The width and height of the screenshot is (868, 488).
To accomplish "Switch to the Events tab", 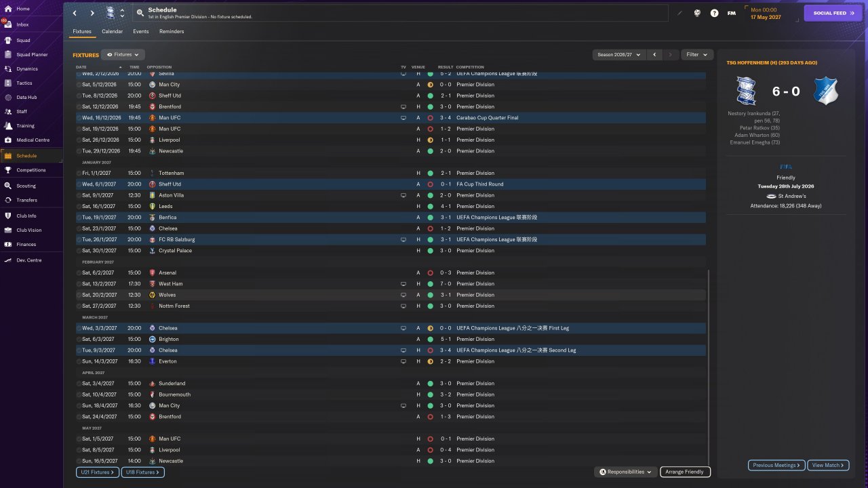I will pos(141,31).
